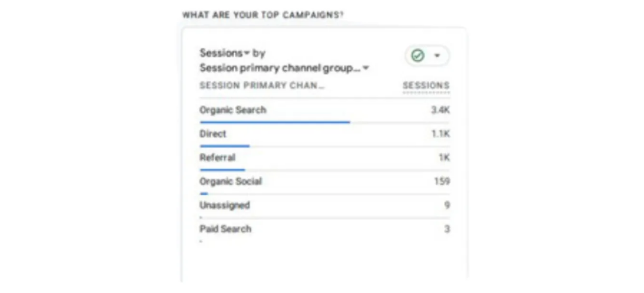Click the SESSION PRIMARY CHAN… column header

click(x=262, y=86)
